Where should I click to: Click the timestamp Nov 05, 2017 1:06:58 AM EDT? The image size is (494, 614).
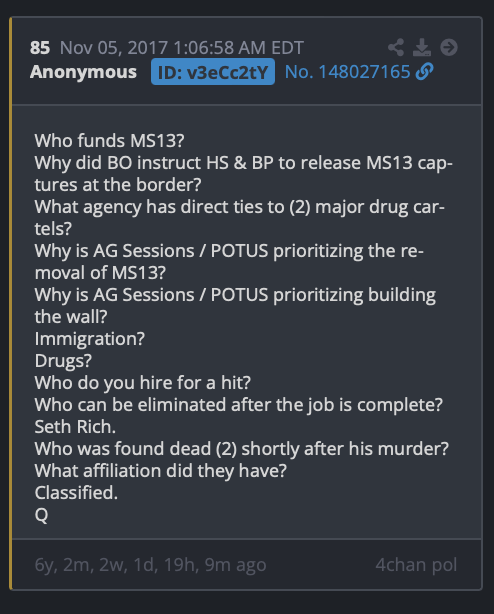point(182,48)
